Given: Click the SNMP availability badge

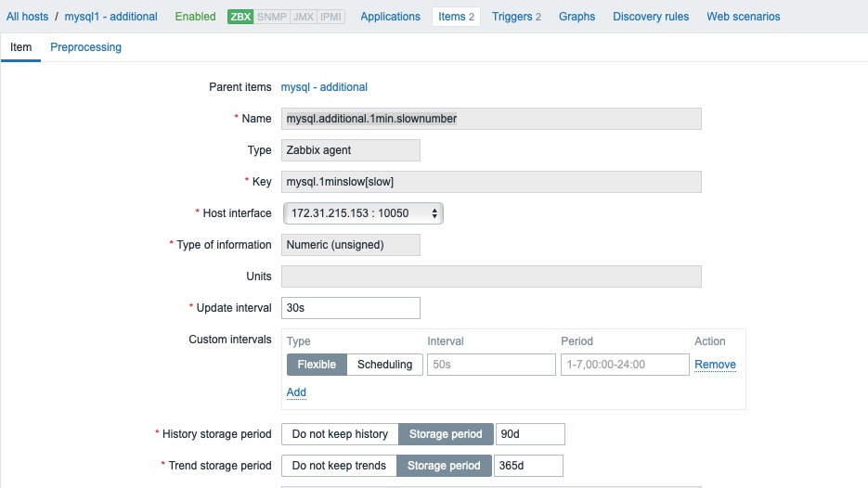Looking at the screenshot, I should tap(272, 17).
